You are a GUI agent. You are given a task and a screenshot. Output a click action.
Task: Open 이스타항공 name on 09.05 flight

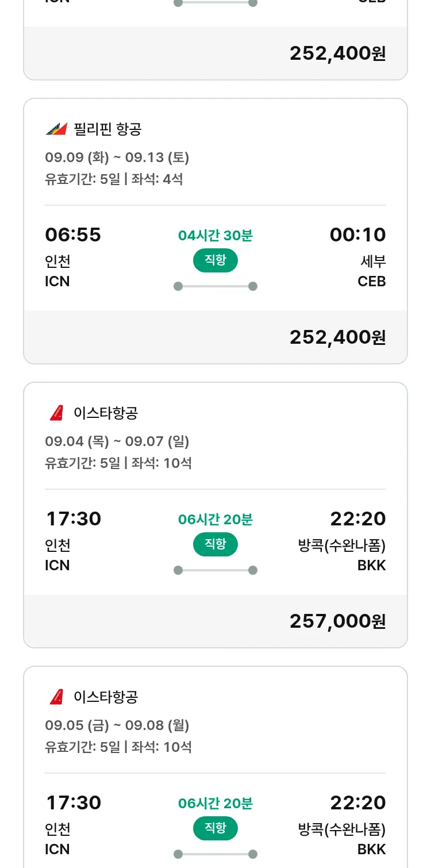point(106,697)
